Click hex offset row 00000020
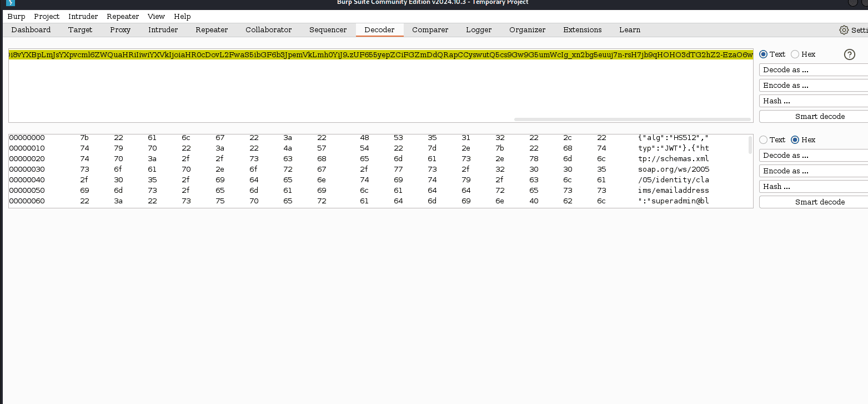Viewport: 868px width, 404px height. [x=27, y=159]
